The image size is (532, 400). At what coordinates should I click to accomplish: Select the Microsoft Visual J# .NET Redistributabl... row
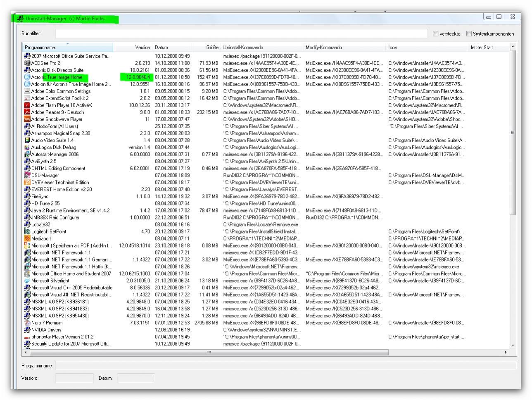(x=266, y=295)
